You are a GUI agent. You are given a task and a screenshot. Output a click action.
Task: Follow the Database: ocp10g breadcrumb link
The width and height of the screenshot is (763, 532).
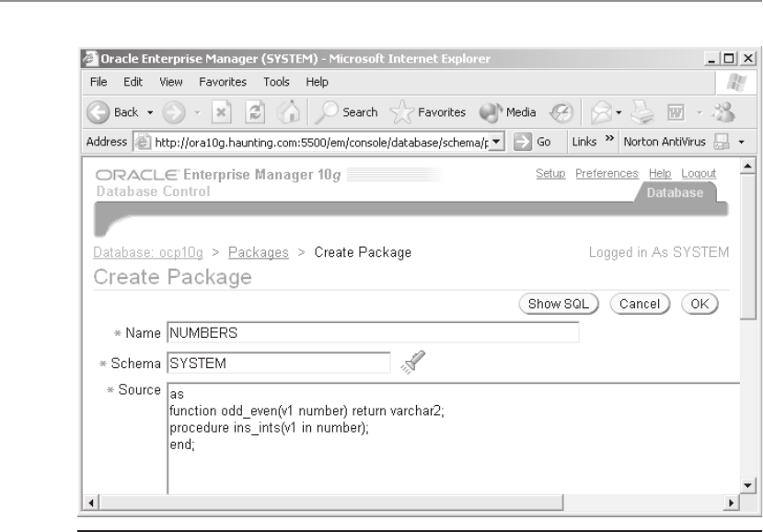coord(148,252)
